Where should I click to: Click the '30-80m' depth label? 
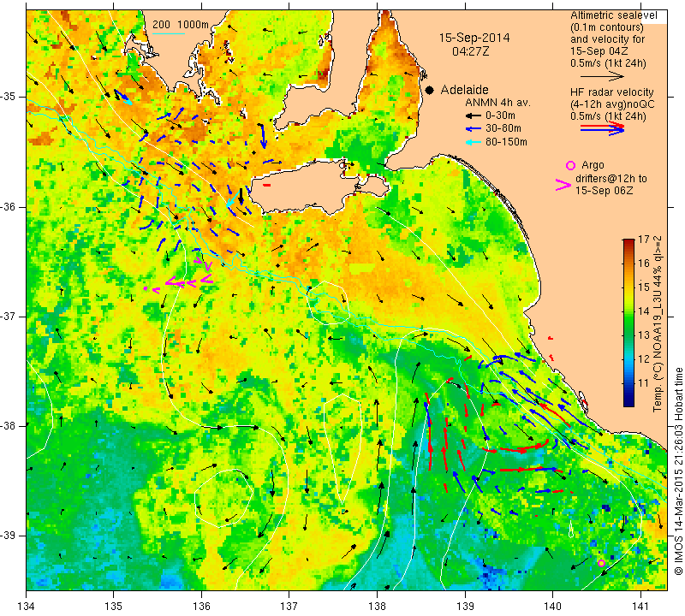pyautogui.click(x=503, y=129)
